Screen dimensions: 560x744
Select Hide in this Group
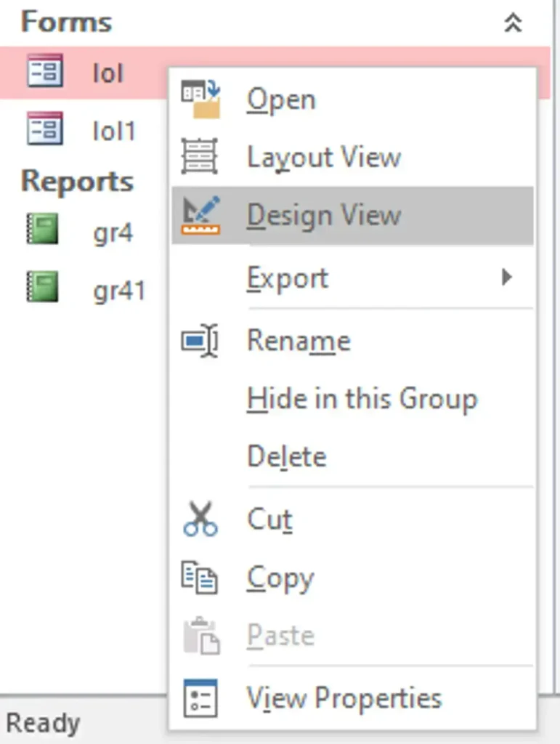[x=362, y=397]
